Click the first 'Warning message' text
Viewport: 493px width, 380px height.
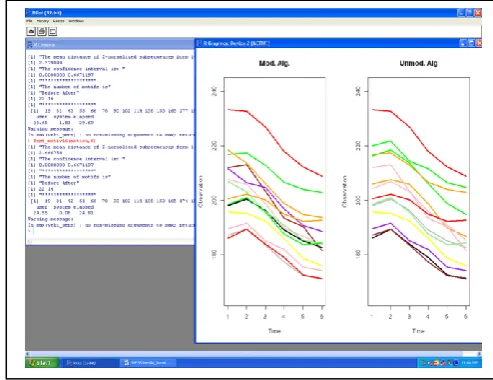pyautogui.click(x=51, y=129)
